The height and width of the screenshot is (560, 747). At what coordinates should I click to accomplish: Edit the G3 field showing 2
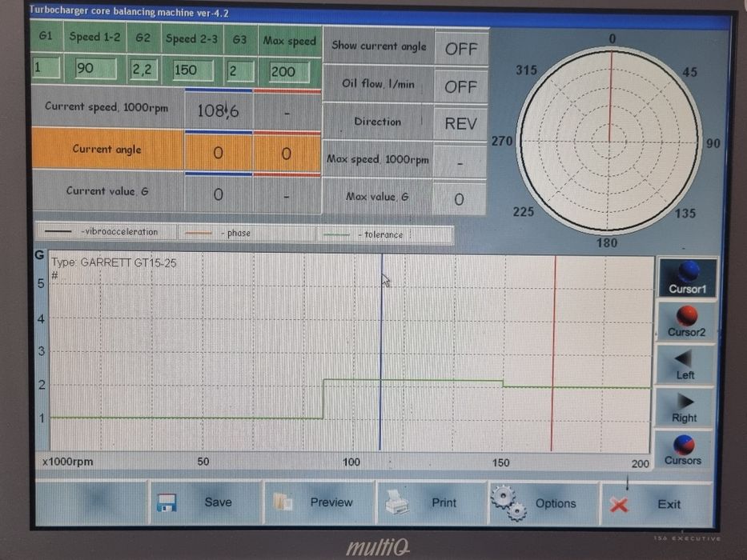point(240,71)
